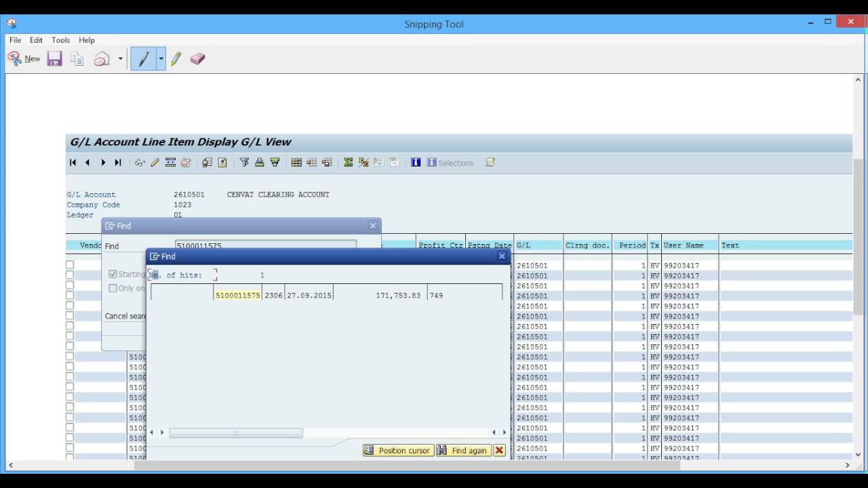Click Select Layout icon
868x488 pixels.
pyautogui.click(x=312, y=163)
